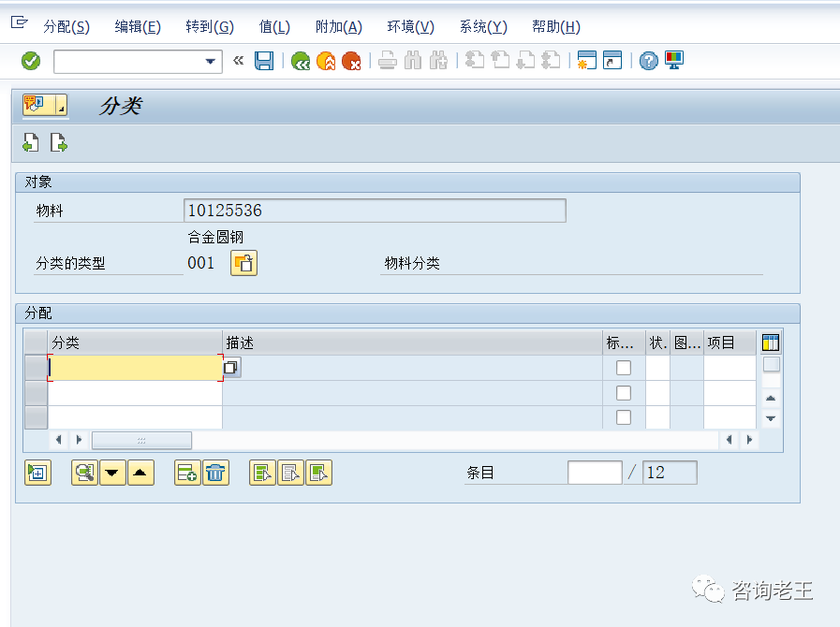Click the Save floppy disk icon
Viewport: 840px width, 627px height.
[264, 61]
